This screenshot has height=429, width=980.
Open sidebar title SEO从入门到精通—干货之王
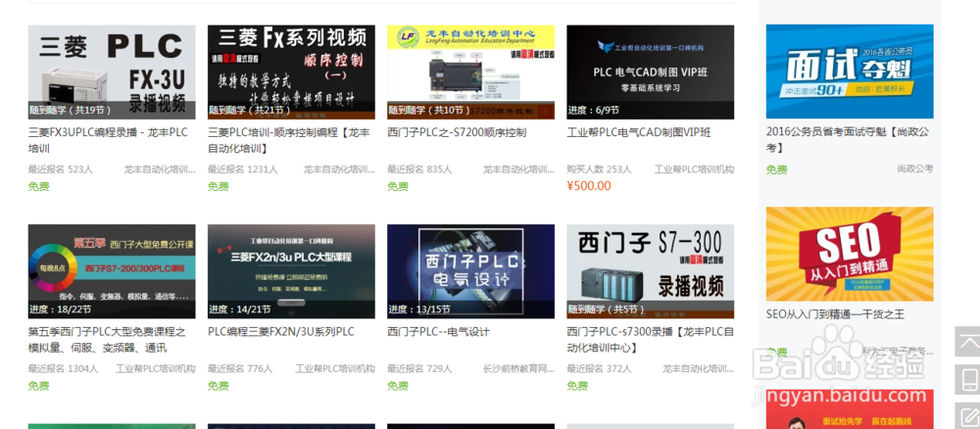(835, 314)
